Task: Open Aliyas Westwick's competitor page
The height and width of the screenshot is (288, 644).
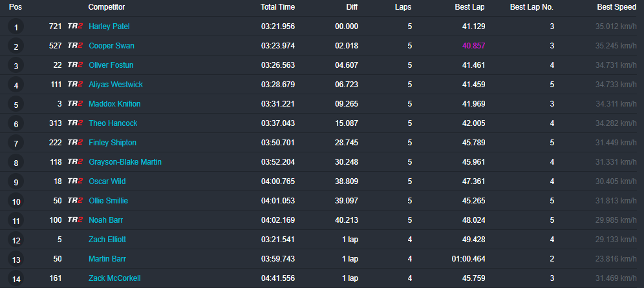Action: pyautogui.click(x=116, y=85)
